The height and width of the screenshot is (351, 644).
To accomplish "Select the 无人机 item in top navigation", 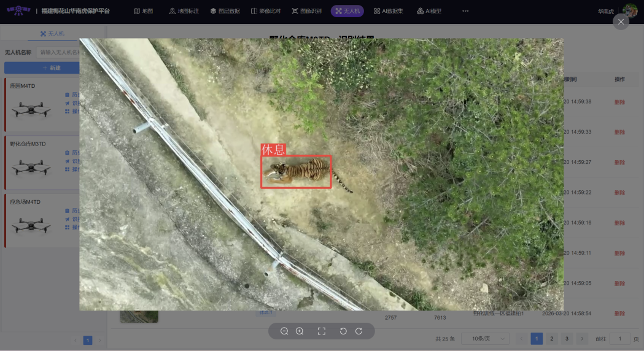I will [347, 11].
